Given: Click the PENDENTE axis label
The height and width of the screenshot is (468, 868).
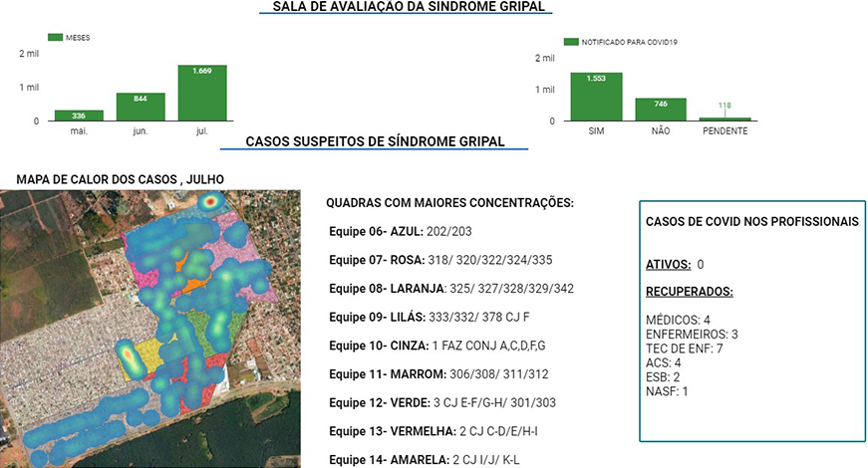Looking at the screenshot, I should coord(725,131).
